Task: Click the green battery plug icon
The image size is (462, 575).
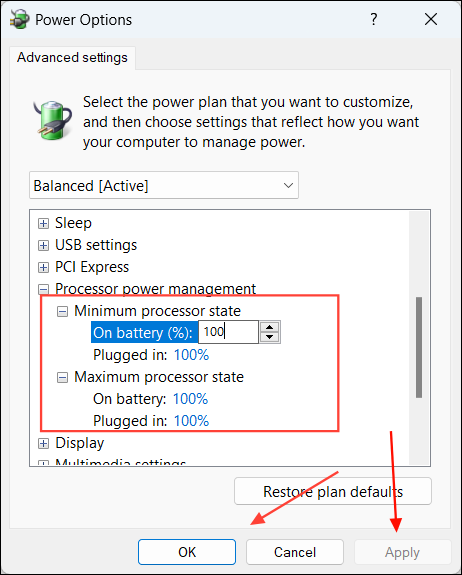Action: click(52, 120)
